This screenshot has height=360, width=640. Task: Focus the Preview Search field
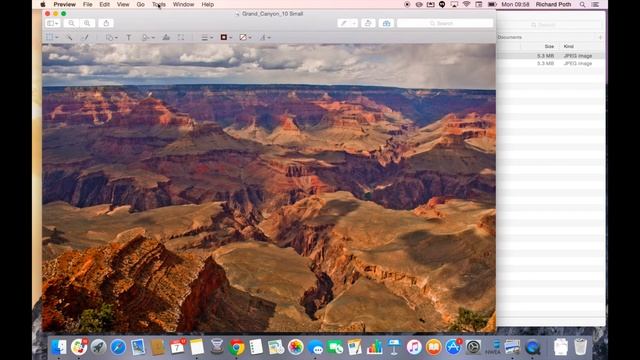tap(445, 23)
